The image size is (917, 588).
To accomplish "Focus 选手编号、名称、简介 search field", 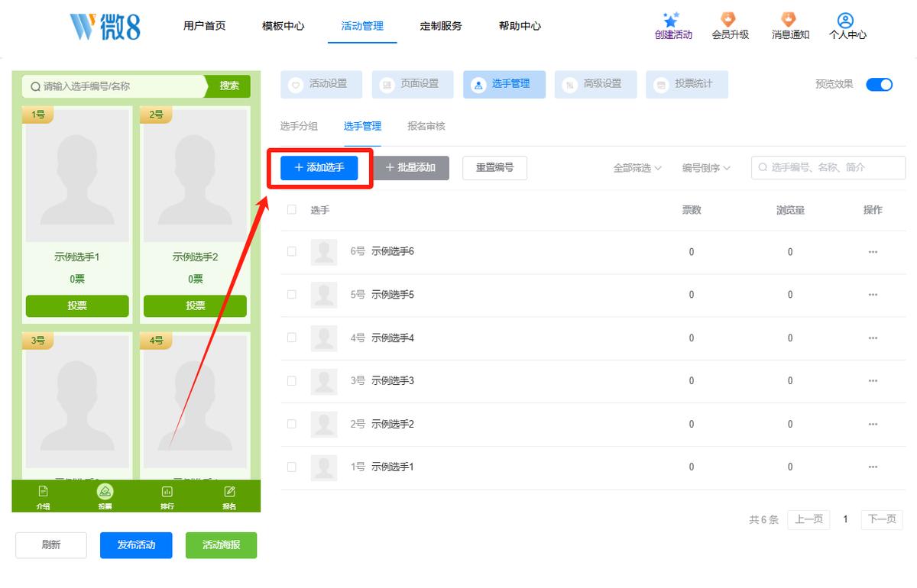I will tap(828, 168).
